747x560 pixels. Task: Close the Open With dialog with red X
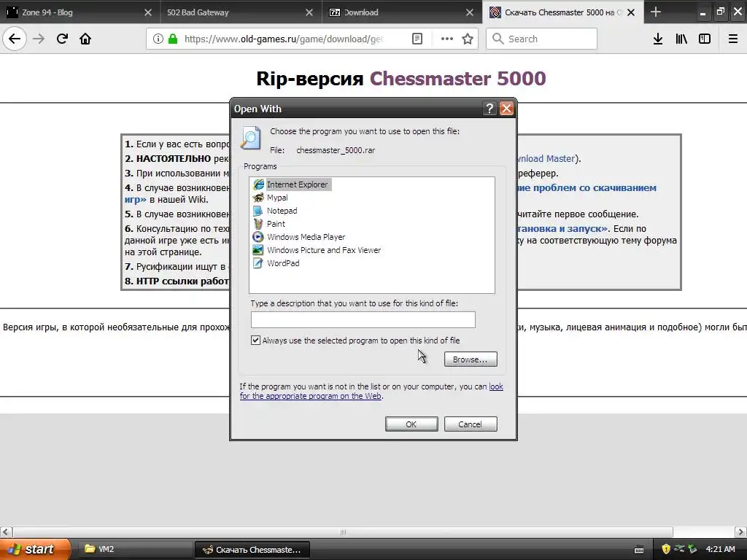coord(506,109)
